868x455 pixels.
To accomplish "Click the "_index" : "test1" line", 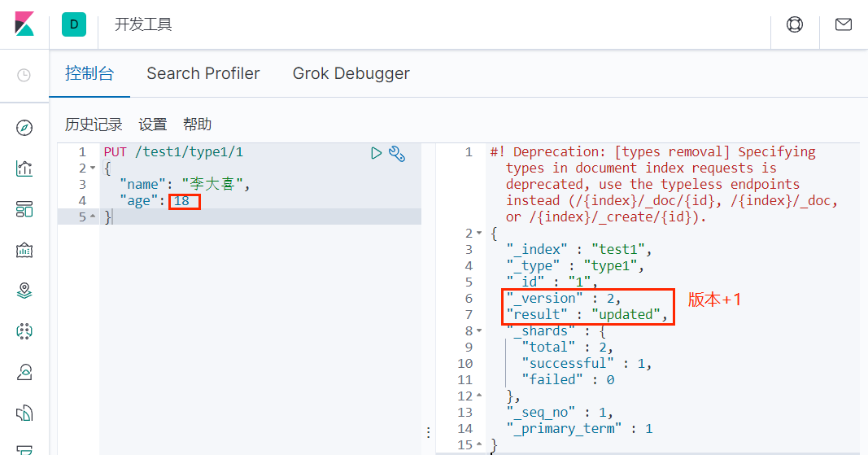I will (x=579, y=249).
